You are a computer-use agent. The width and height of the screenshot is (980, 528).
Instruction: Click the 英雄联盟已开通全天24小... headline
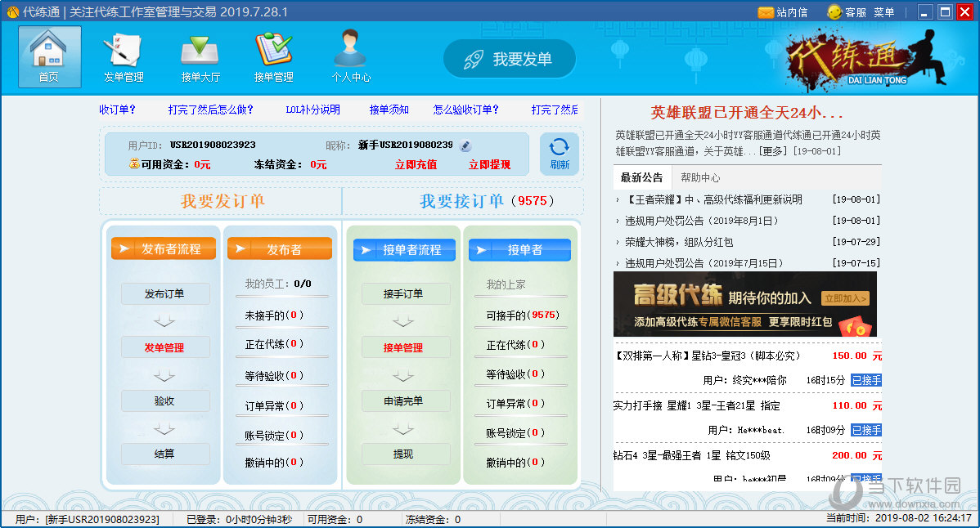point(747,113)
